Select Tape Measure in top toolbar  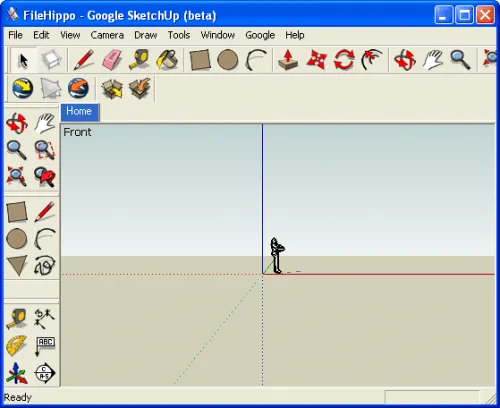[139, 60]
